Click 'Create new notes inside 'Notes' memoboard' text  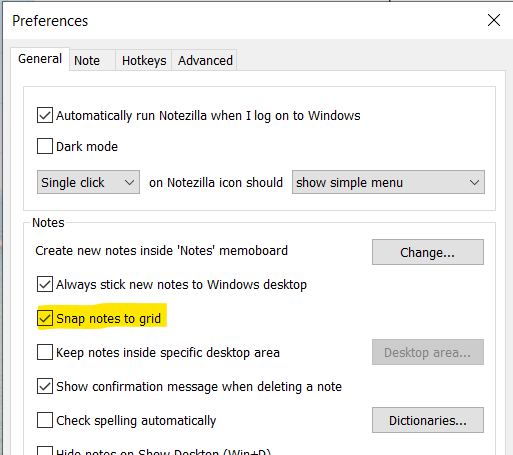tap(161, 251)
